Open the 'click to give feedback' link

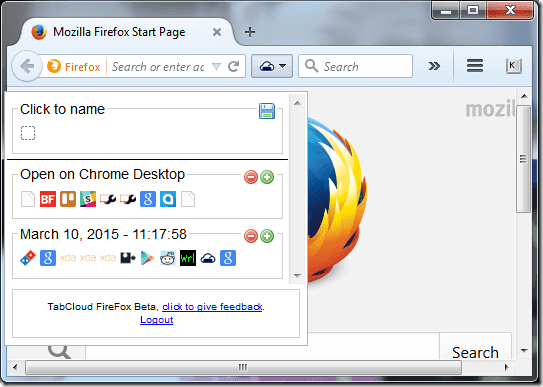(x=212, y=307)
